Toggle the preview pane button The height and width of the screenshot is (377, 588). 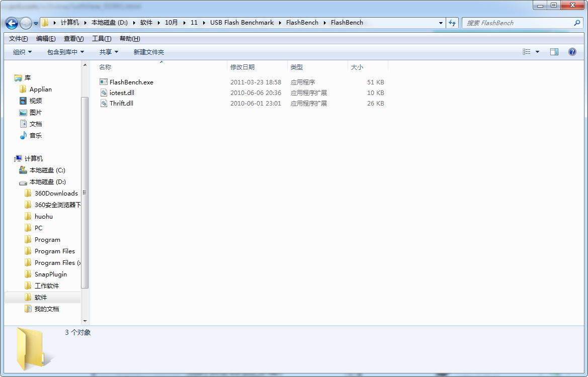[554, 52]
